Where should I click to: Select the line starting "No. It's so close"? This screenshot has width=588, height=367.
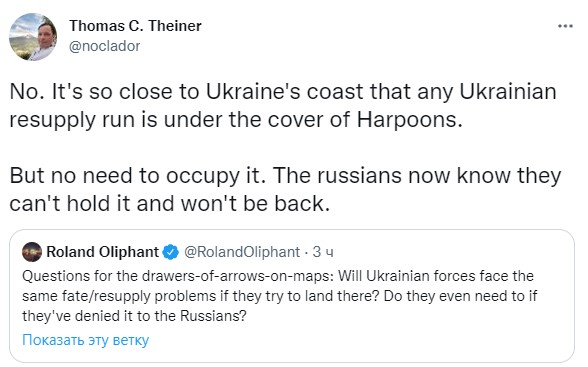[x=283, y=92]
